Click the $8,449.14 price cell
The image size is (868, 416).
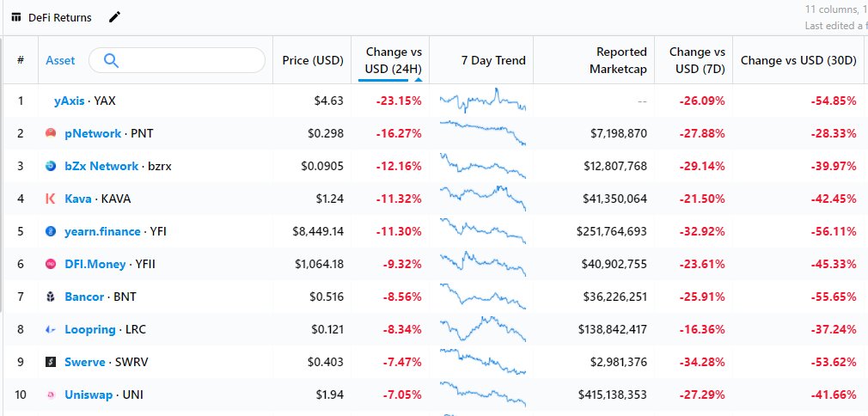[318, 231]
